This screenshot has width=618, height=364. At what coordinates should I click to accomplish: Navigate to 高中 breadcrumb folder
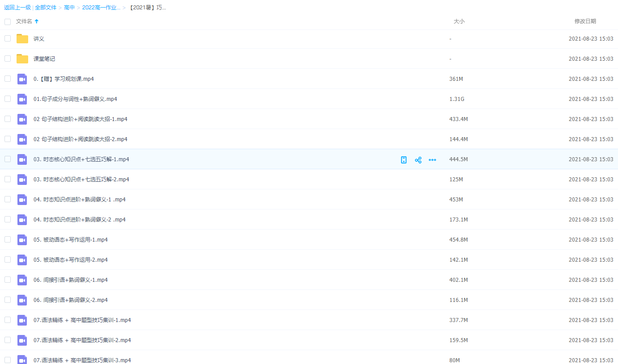69,8
